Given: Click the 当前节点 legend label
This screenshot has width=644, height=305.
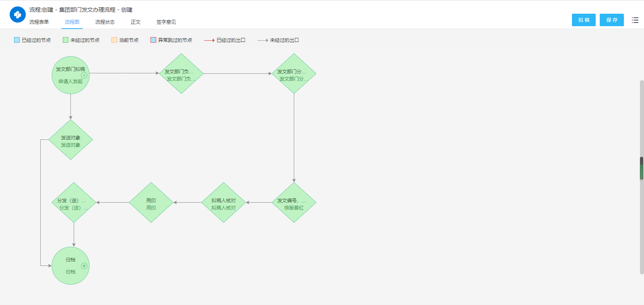Looking at the screenshot, I should click(129, 40).
